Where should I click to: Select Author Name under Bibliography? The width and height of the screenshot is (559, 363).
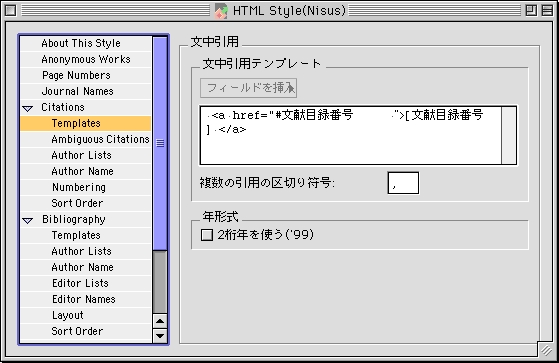pos(86,267)
